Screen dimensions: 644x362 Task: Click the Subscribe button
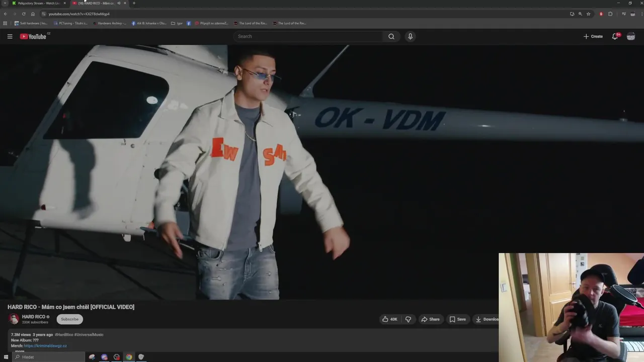69,319
